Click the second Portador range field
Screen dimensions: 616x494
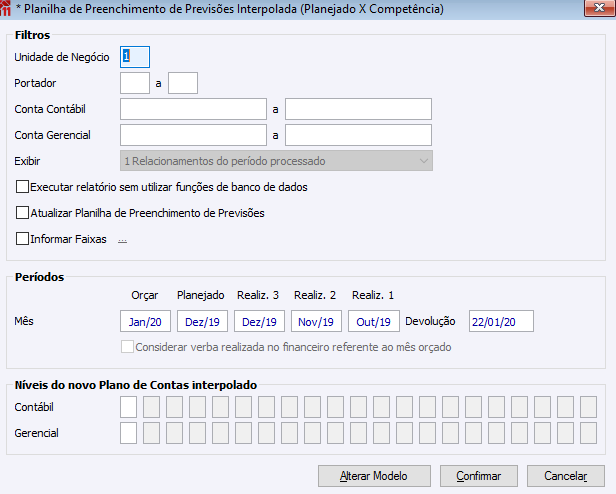point(183,83)
